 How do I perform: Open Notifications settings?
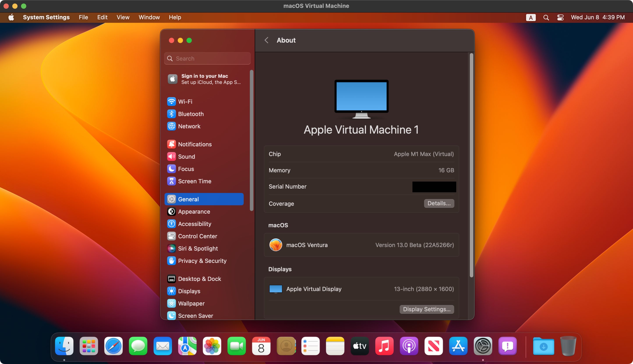tap(204, 144)
